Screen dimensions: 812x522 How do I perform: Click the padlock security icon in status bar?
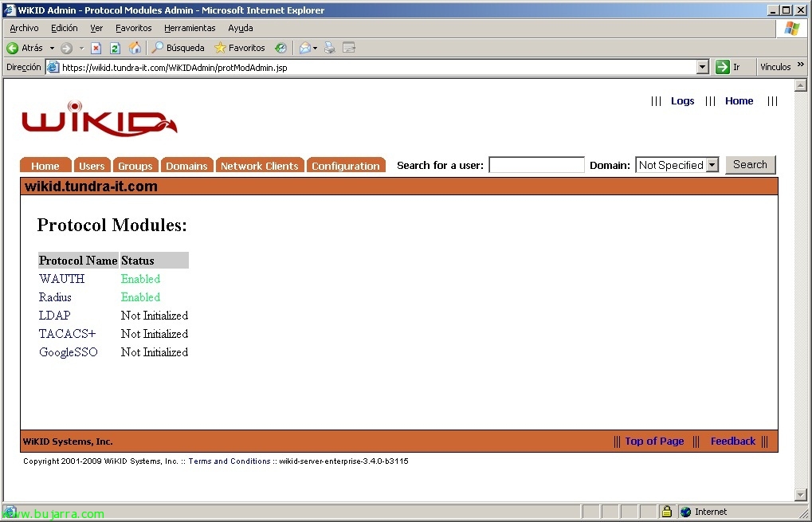[x=666, y=512]
